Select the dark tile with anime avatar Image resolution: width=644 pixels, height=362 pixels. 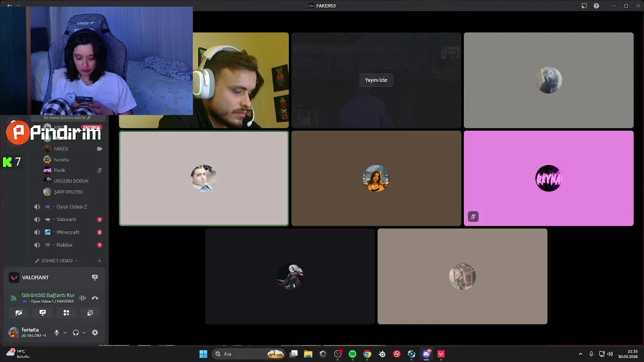[290, 276]
